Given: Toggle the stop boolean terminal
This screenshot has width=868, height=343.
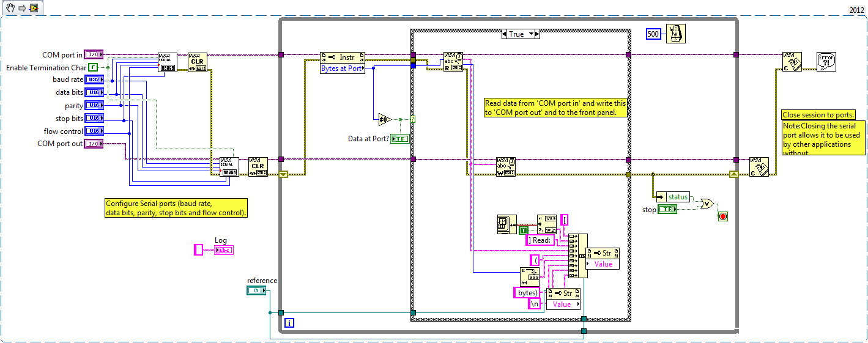Looking at the screenshot, I should 666,210.
